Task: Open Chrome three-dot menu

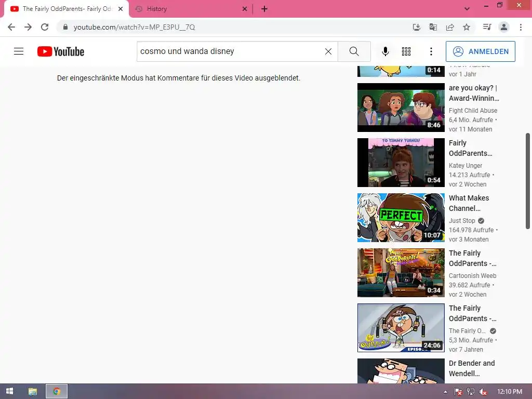Action: tap(521, 27)
